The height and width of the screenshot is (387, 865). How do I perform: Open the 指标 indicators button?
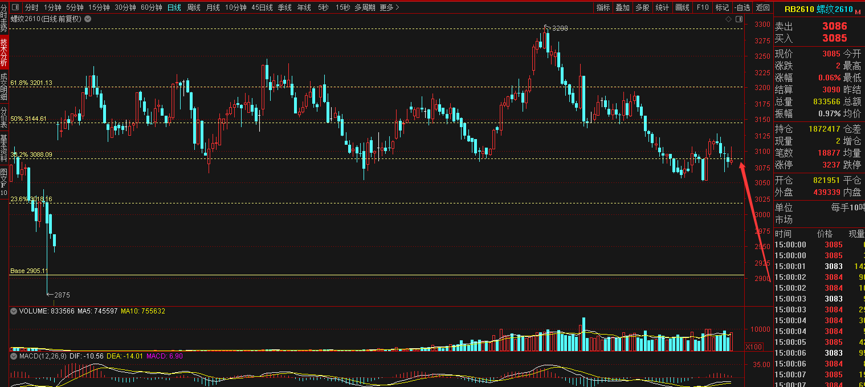[603, 8]
